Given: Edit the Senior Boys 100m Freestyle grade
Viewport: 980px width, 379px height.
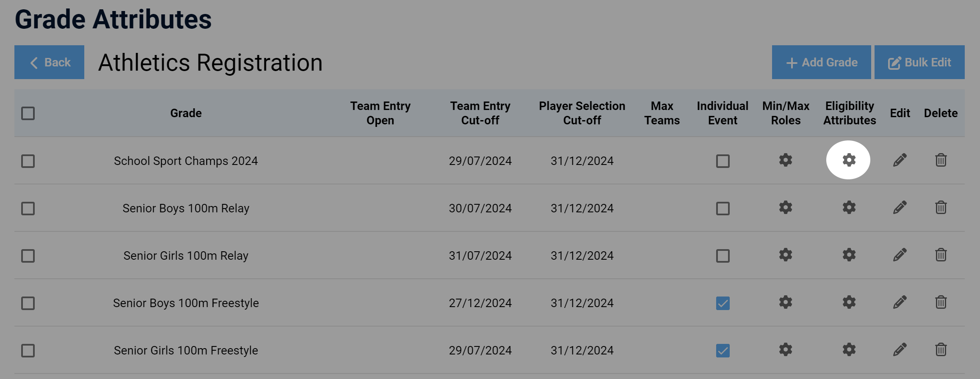Looking at the screenshot, I should pos(900,302).
